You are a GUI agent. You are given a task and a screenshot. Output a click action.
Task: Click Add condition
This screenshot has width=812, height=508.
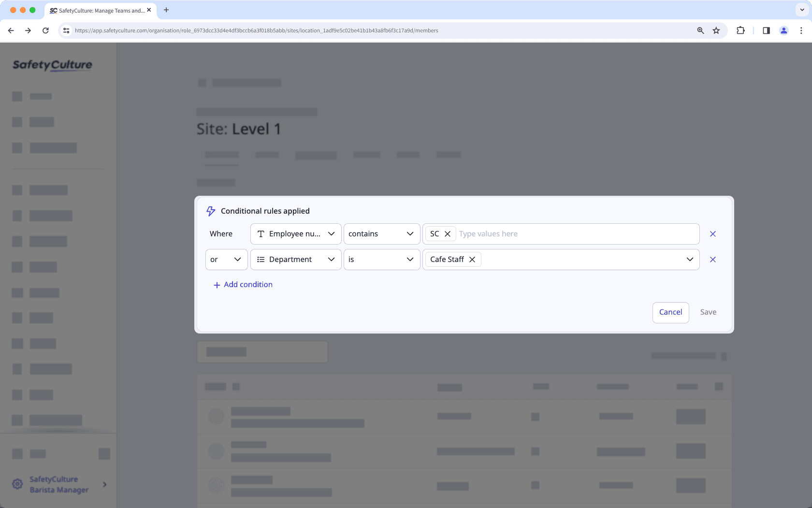[x=243, y=284]
